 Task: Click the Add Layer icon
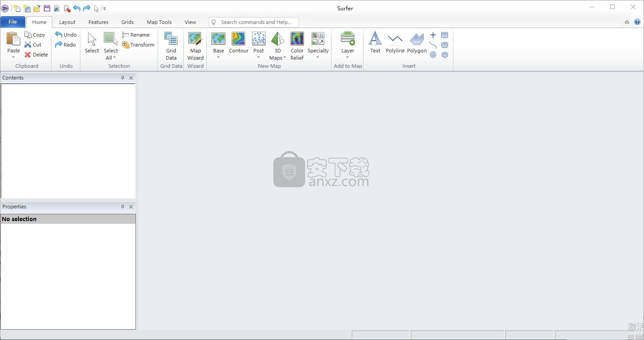(x=348, y=39)
